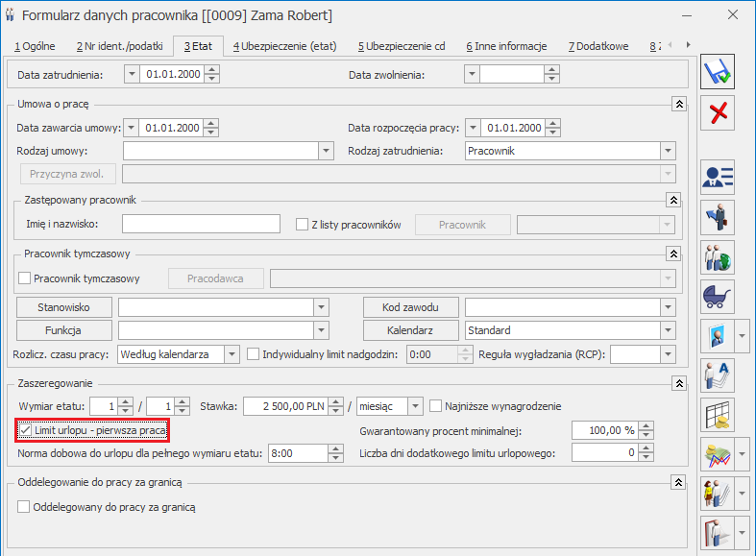Viewport: 756px width, 556px height.
Task: Open '4 Ubezpieczenie (etat)' tab
Action: (x=285, y=46)
